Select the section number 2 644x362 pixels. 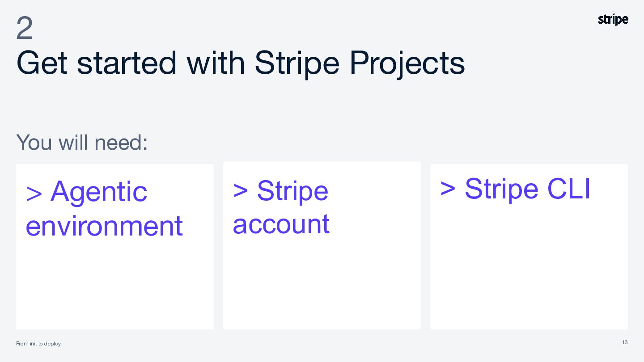pos(25,29)
